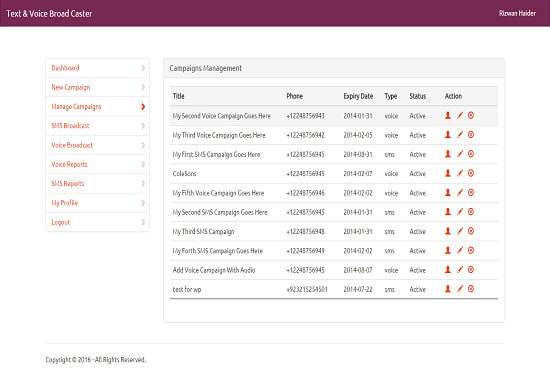The width and height of the screenshot is (550, 370).
Task: Click chevron arrow beside Logout
Action: point(143,222)
